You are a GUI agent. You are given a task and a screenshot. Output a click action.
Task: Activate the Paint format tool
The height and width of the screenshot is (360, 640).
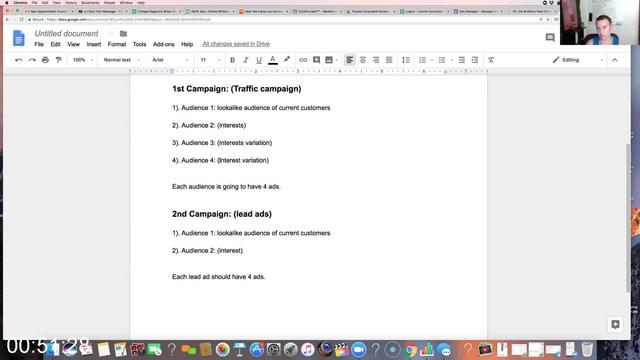59,60
